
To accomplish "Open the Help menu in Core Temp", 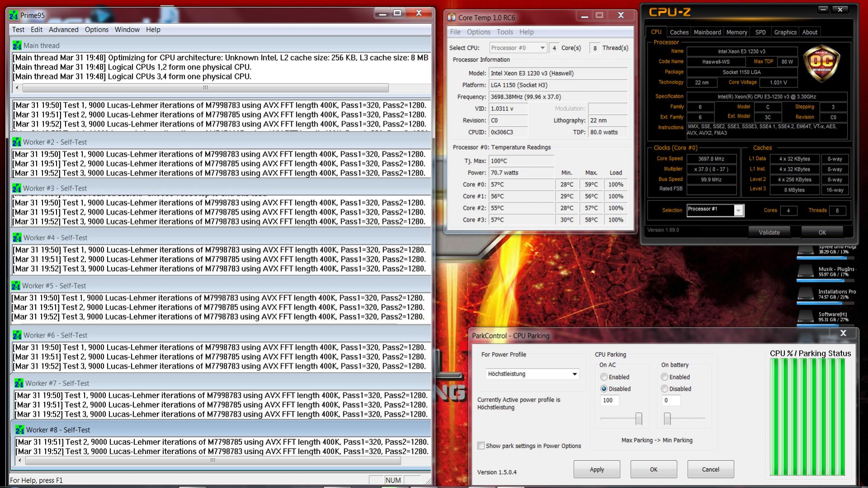I will tap(526, 32).
